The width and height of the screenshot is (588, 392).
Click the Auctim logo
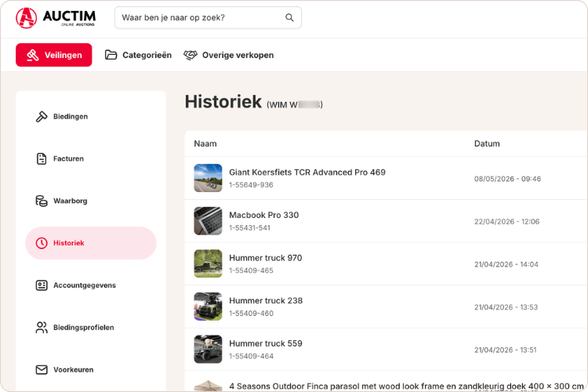[56, 17]
